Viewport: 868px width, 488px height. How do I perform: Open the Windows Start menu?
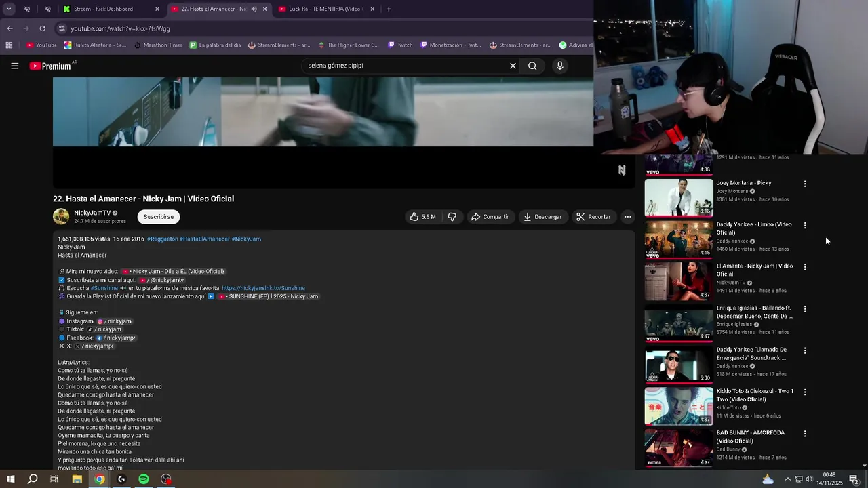click(10, 479)
